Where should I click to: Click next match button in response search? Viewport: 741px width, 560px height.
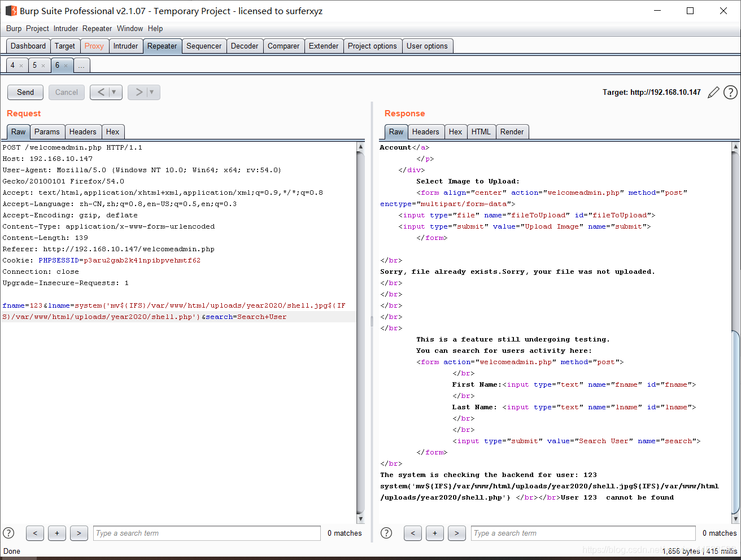(x=457, y=533)
